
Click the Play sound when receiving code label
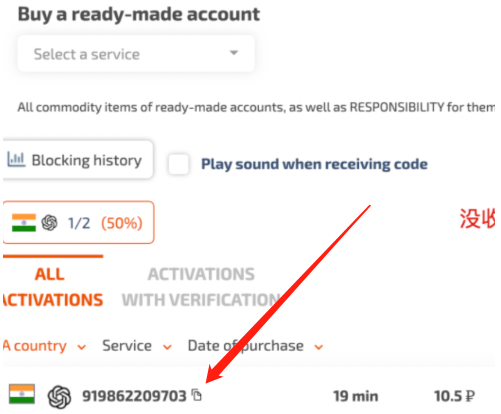pyautogui.click(x=314, y=164)
